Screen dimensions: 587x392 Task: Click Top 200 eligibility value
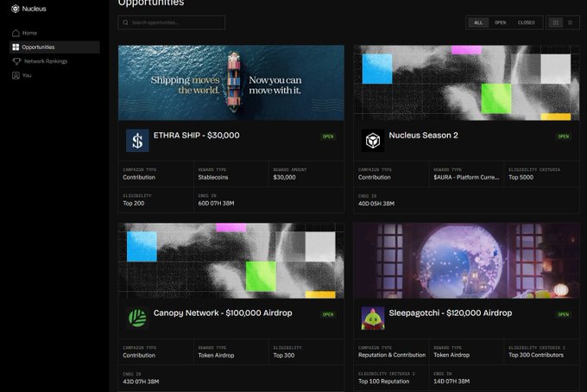tap(134, 203)
